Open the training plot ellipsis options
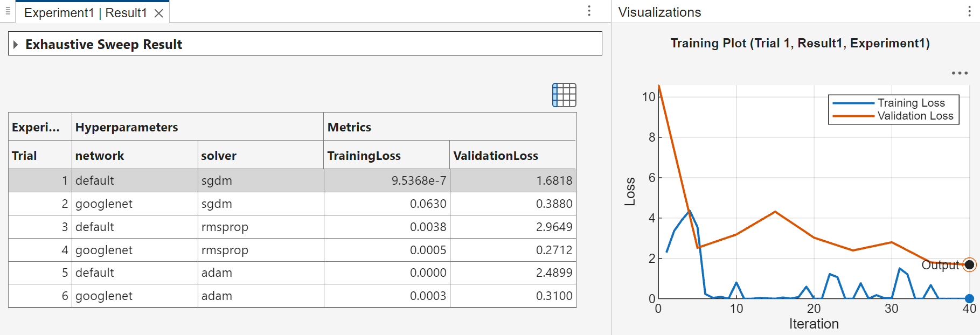The height and width of the screenshot is (335, 980). [960, 73]
